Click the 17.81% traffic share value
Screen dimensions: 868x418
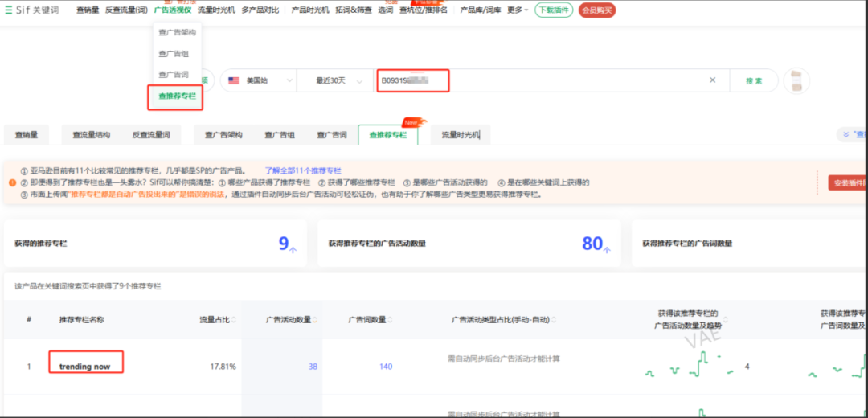pyautogui.click(x=223, y=367)
